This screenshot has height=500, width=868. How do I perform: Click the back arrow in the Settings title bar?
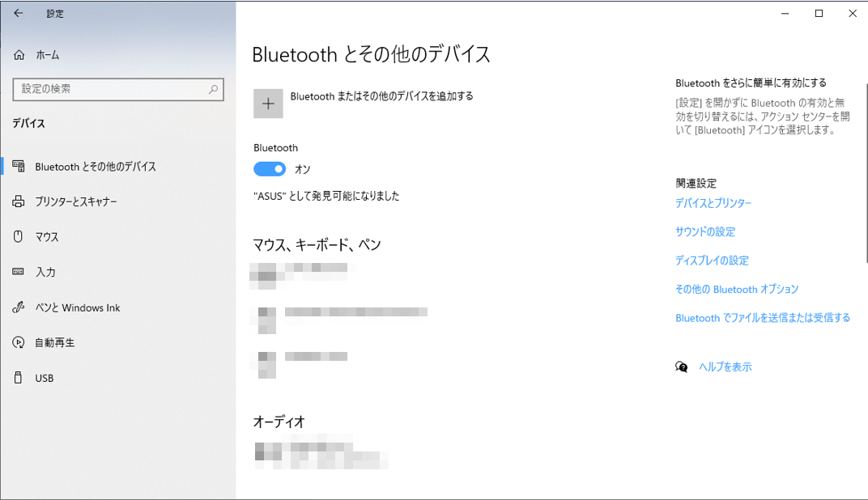19,13
